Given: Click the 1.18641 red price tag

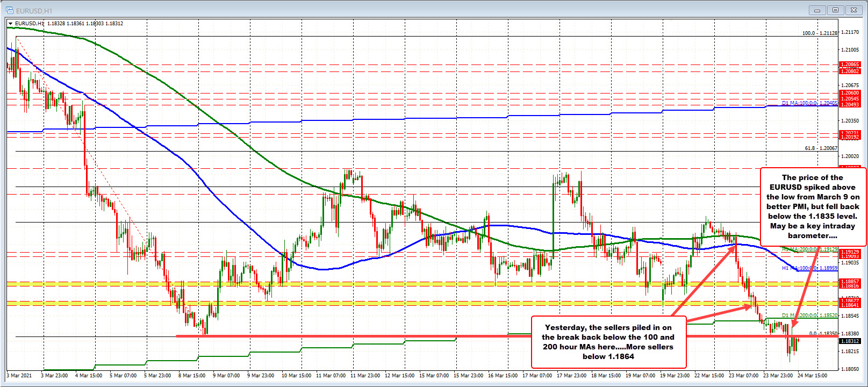Looking at the screenshot, I should (850, 305).
